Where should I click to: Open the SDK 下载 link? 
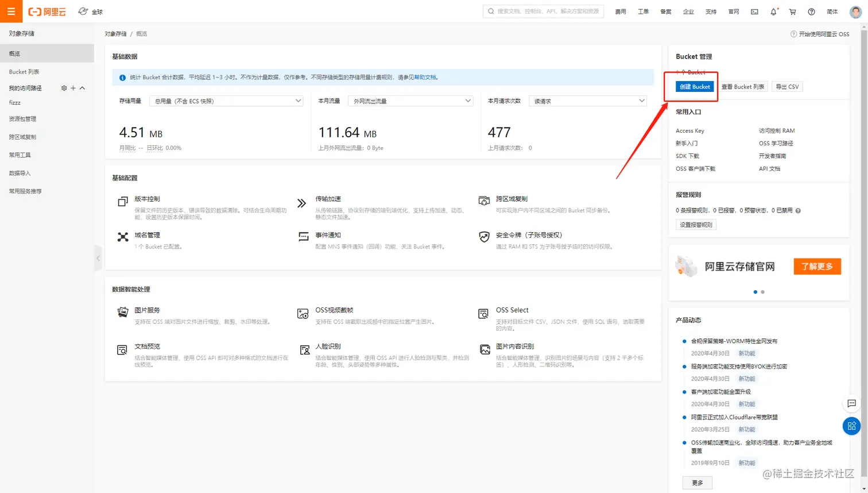point(687,156)
